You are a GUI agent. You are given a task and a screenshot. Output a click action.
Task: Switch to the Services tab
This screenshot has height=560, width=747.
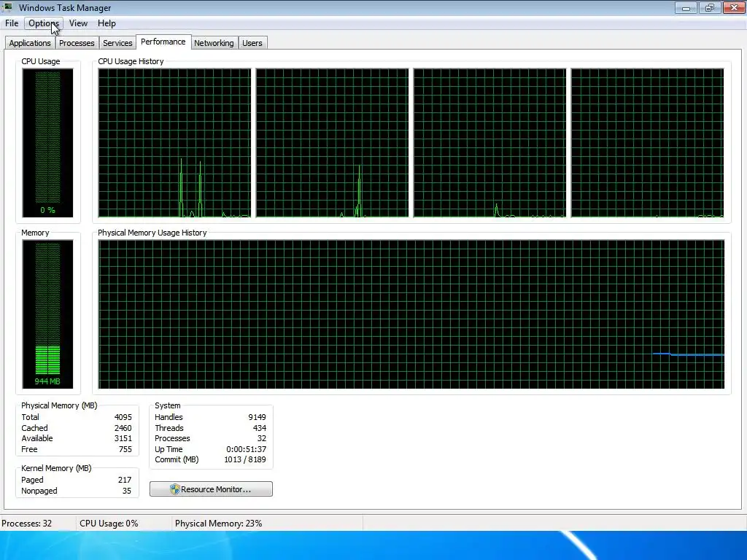(117, 43)
